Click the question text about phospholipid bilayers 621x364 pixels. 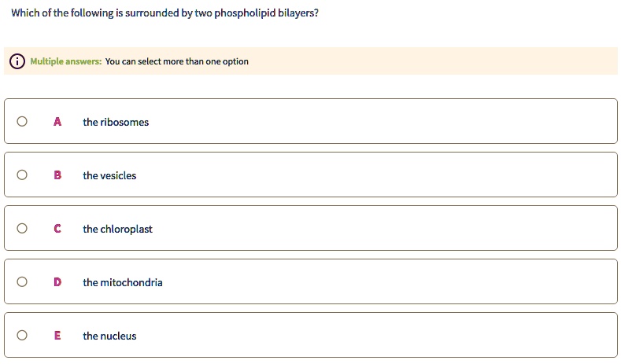point(164,13)
